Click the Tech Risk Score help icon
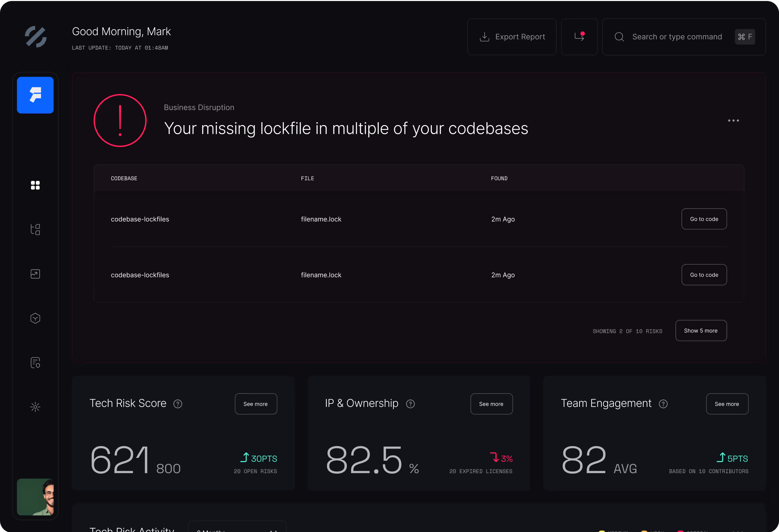 [x=178, y=404]
